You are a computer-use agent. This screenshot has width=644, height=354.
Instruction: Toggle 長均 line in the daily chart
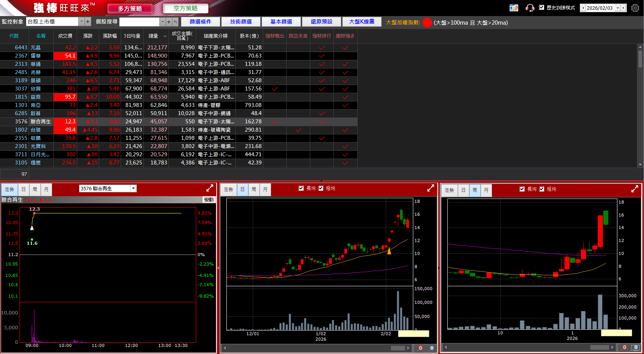pyautogui.click(x=301, y=188)
